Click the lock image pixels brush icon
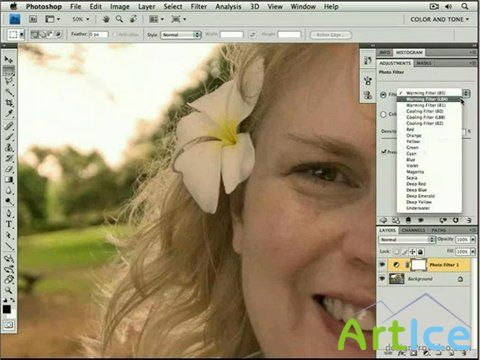The height and width of the screenshot is (360, 480). 405,252
